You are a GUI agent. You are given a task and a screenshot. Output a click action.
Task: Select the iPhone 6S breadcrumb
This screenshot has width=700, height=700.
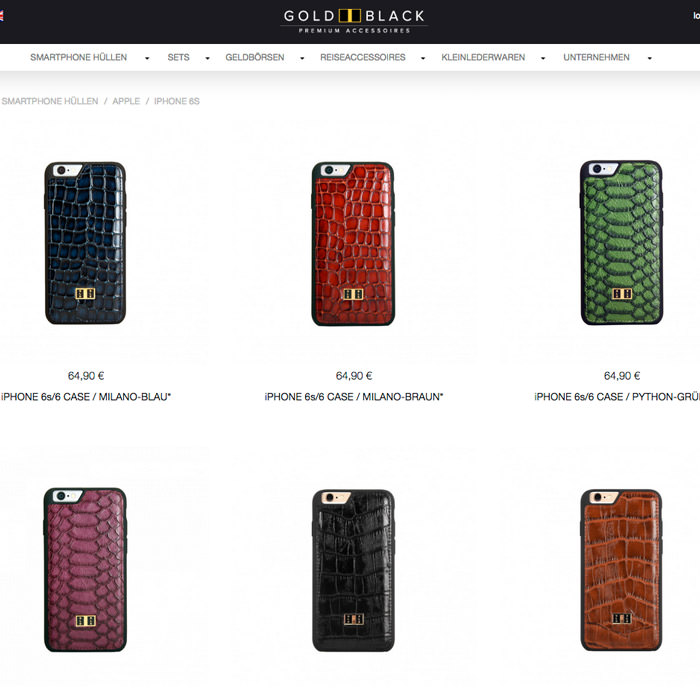click(177, 101)
